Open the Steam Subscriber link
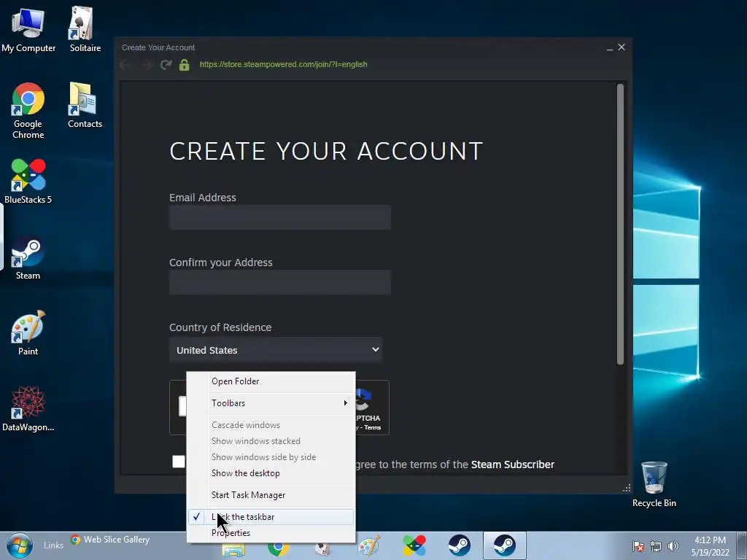747x560 pixels. tap(513, 464)
